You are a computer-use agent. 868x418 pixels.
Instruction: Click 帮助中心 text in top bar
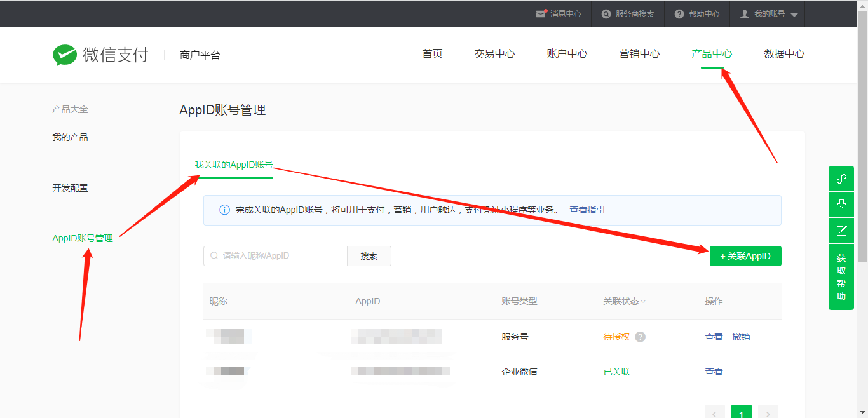pos(704,14)
